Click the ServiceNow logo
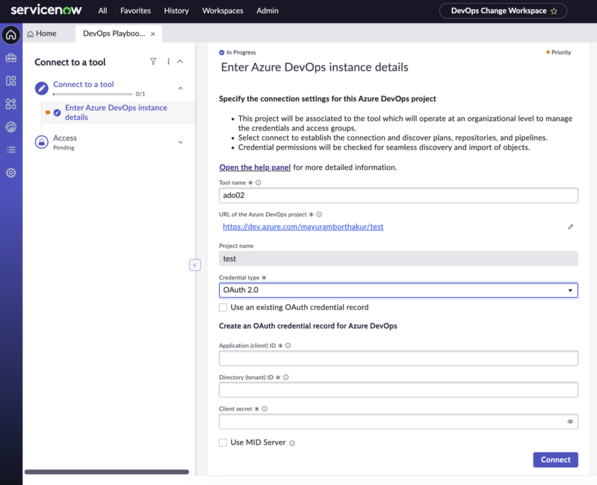 (46, 10)
